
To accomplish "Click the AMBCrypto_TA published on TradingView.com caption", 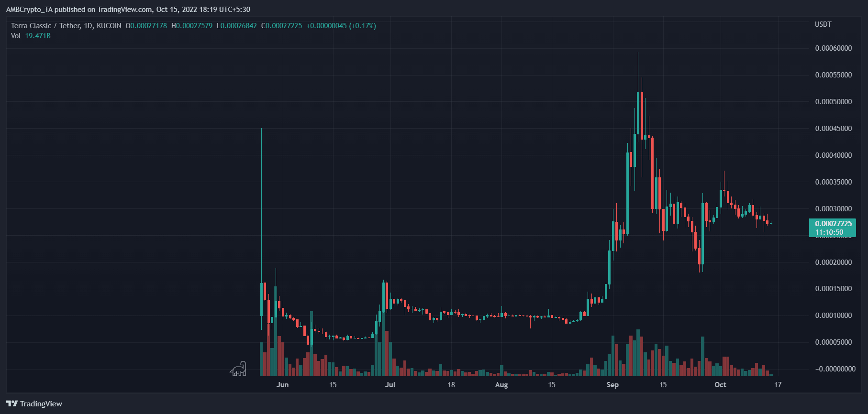I will [128, 10].
